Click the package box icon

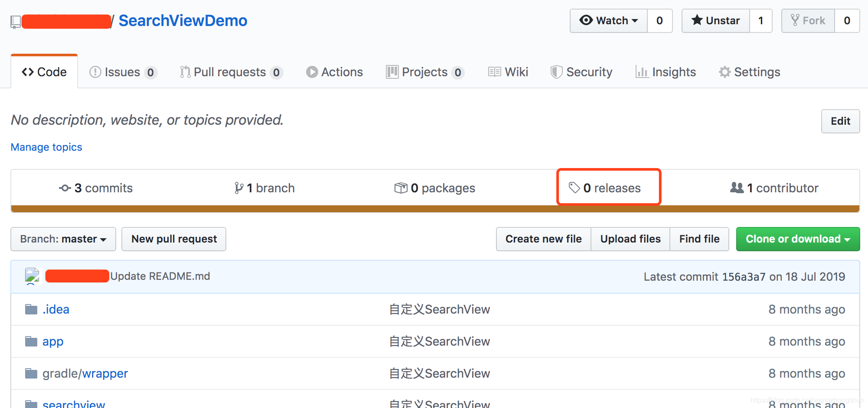pyautogui.click(x=401, y=188)
